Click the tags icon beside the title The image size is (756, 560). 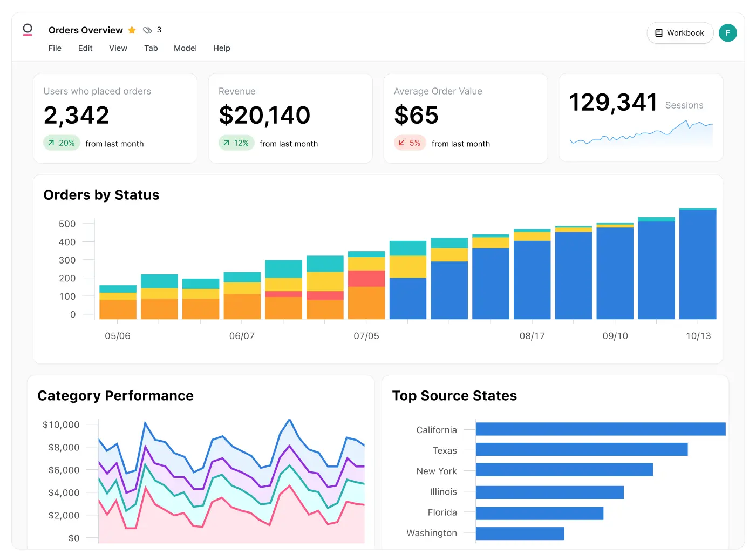(x=147, y=30)
